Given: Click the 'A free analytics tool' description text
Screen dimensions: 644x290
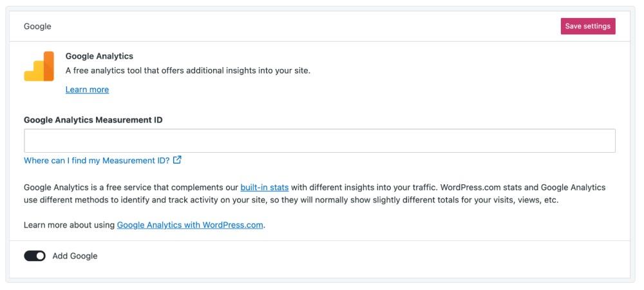Looking at the screenshot, I should pyautogui.click(x=188, y=71).
